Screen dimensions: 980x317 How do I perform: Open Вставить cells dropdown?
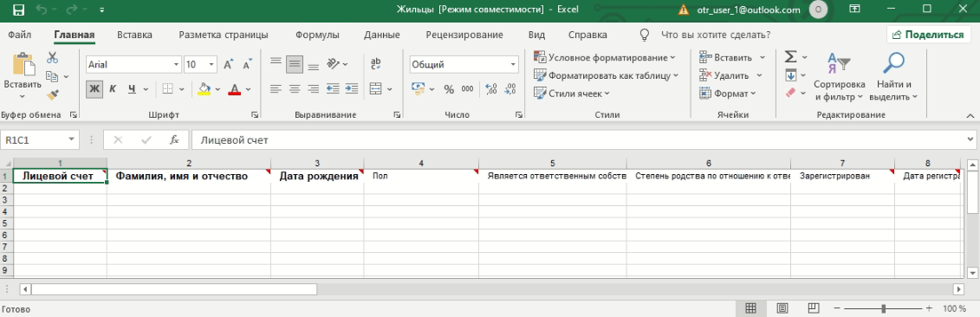pyautogui.click(x=732, y=57)
